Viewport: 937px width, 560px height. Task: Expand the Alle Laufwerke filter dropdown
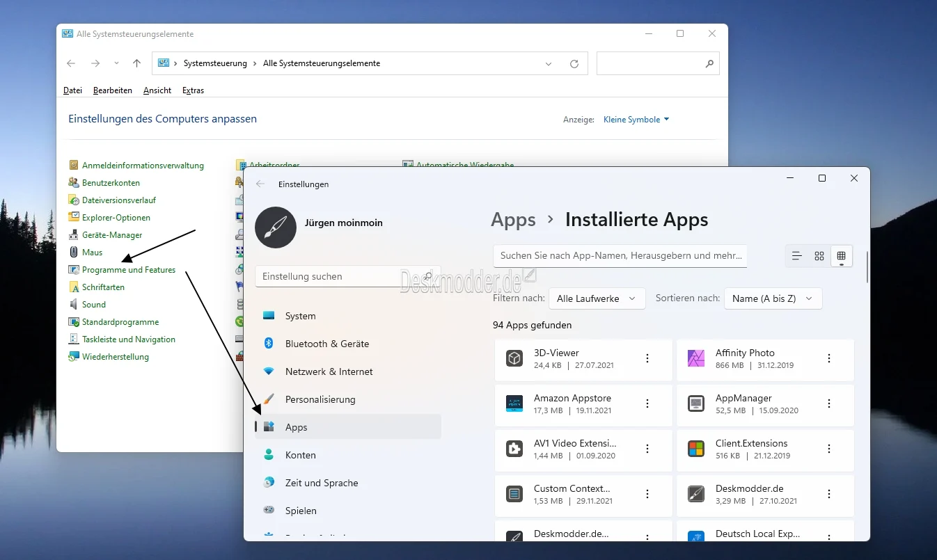tap(597, 298)
